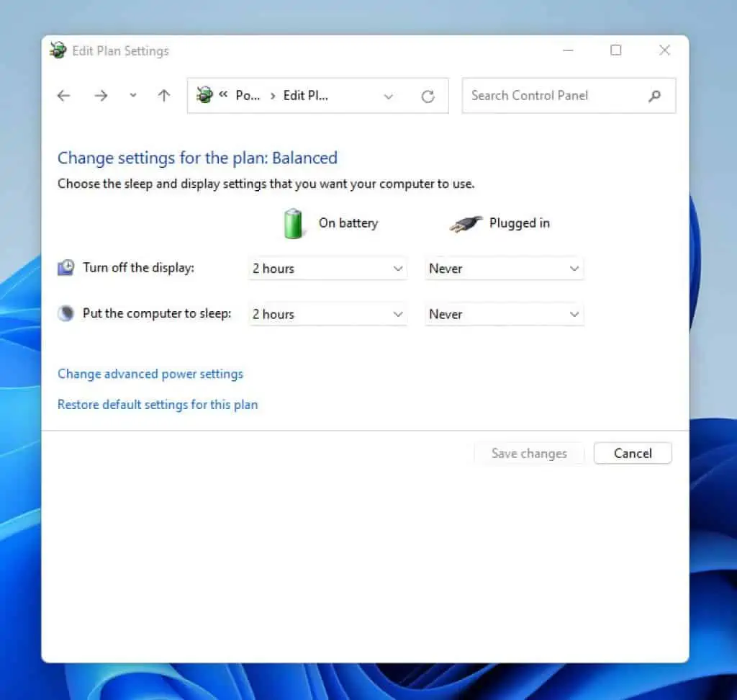
Task: Change sleep time dropdown for On battery
Action: tap(327, 314)
